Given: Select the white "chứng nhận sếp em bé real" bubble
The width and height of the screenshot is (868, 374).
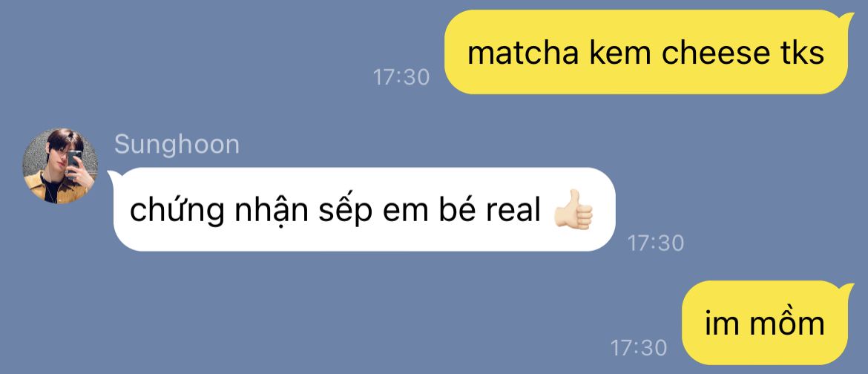Looking at the screenshot, I should point(361,209).
